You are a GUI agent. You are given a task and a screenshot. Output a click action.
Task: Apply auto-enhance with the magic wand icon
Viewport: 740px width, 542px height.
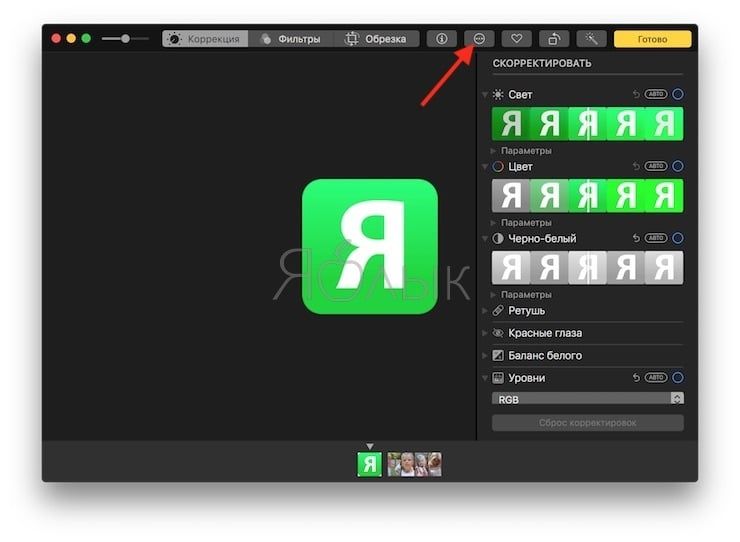click(x=591, y=39)
